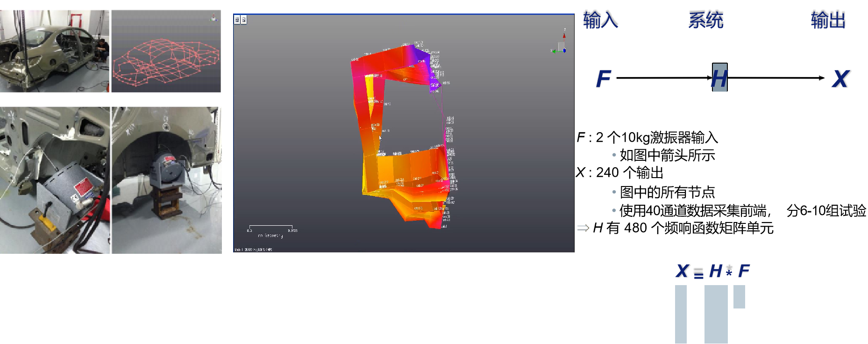
Task: Select the 系统 heading
Action: coord(706,20)
